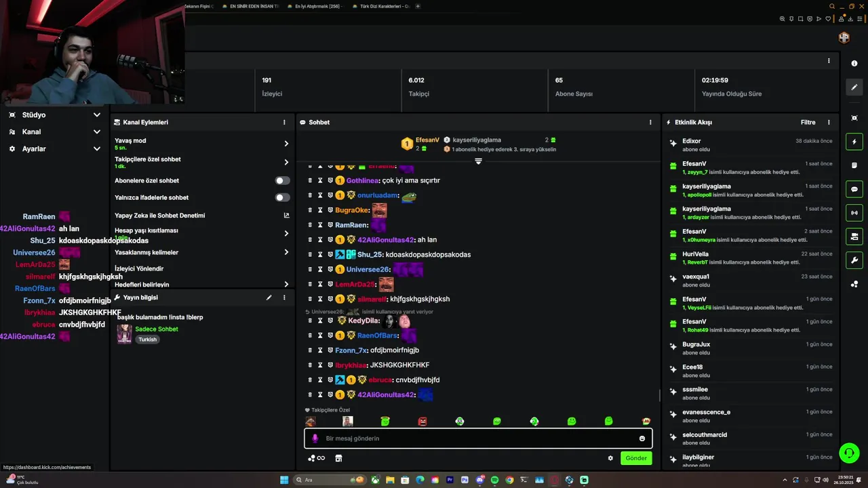
Task: Switch to 'EN SİNİR EDEN İNSAN Tİ' browser tab
Action: pyautogui.click(x=250, y=6)
